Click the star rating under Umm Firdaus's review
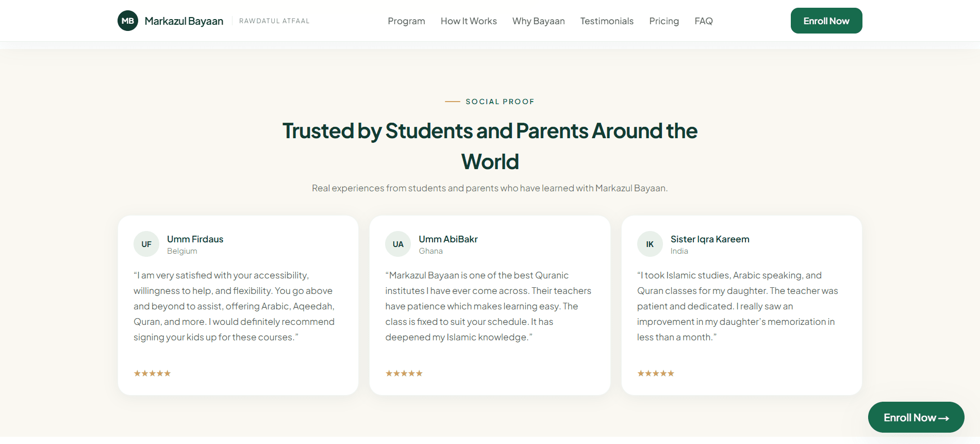The image size is (980, 444). click(152, 373)
